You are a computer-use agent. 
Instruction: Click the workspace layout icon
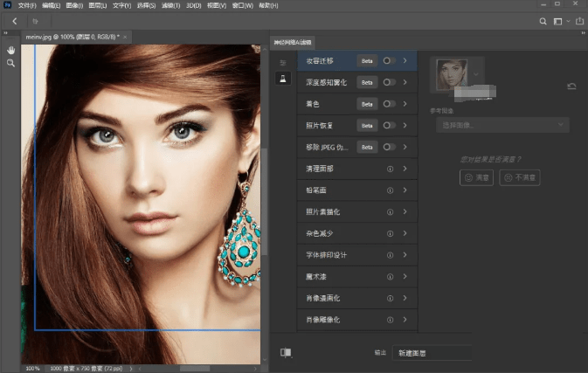(557, 21)
